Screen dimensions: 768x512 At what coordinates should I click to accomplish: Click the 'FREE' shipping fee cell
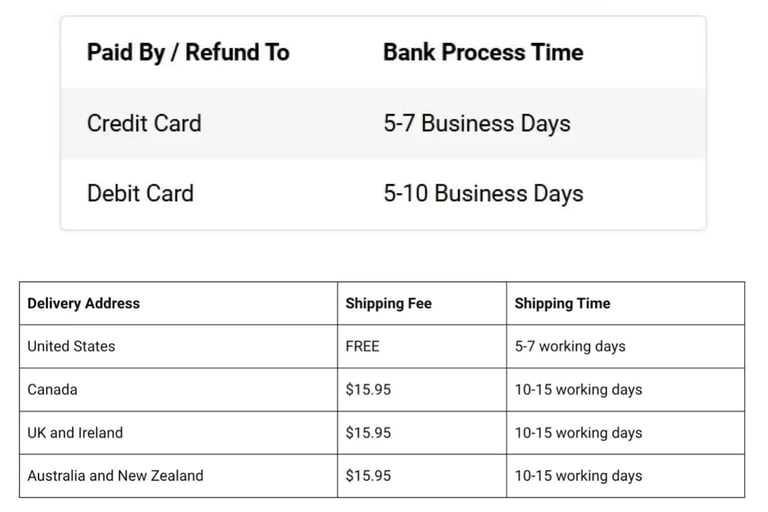coord(422,346)
